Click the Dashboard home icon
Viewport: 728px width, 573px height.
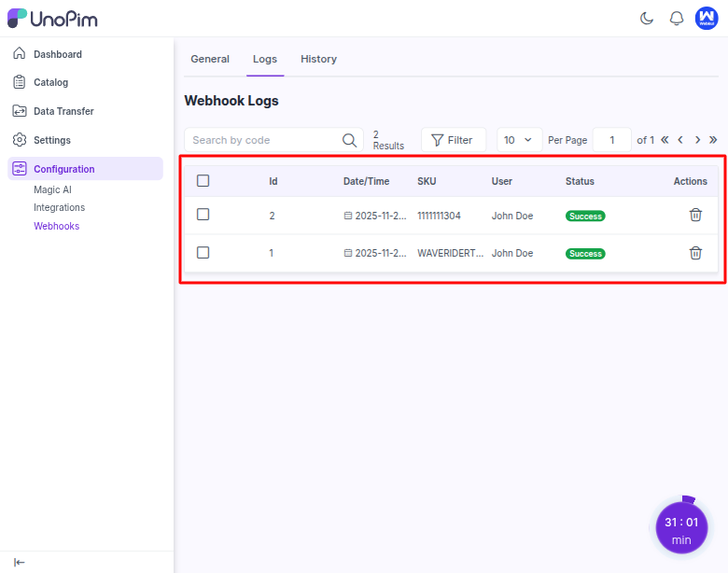coord(19,53)
